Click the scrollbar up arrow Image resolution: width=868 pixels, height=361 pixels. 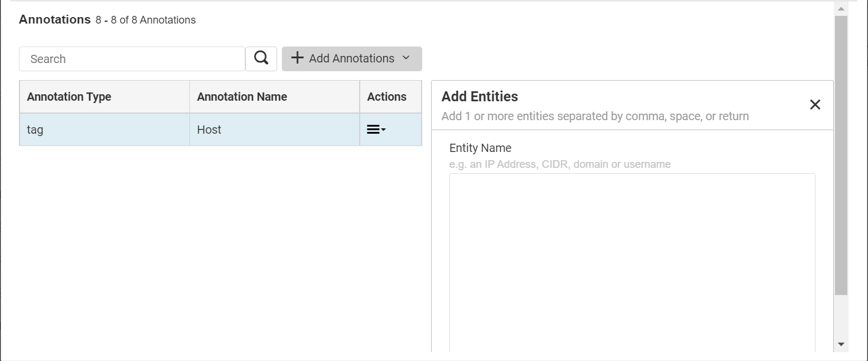(841, 8)
